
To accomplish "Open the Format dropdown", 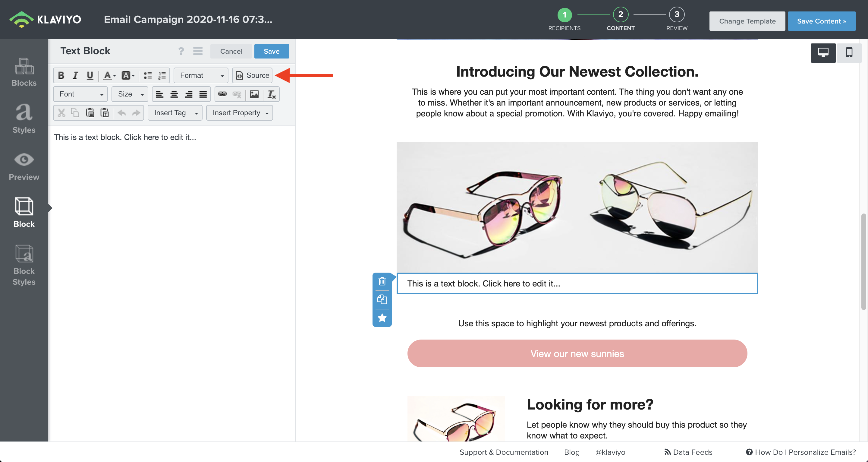I will (x=201, y=75).
